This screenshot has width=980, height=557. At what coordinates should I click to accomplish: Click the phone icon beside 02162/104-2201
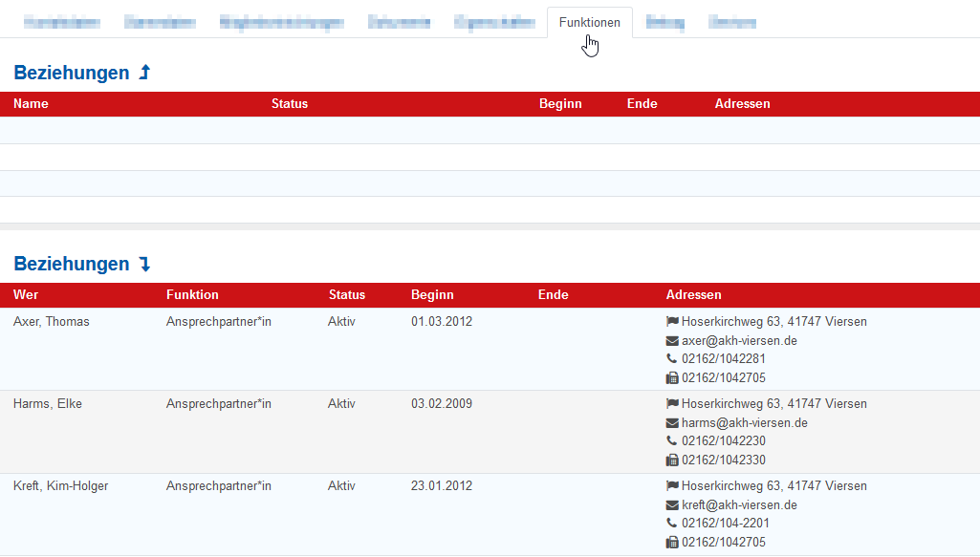pos(672,524)
